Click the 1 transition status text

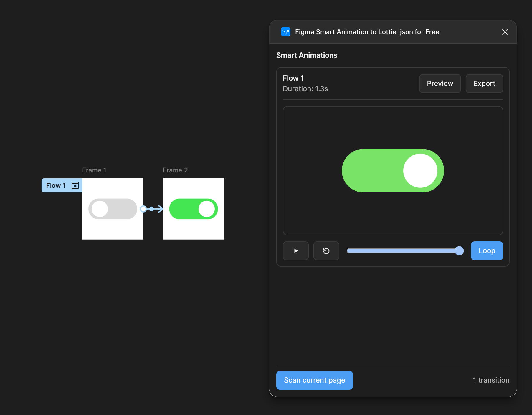click(x=491, y=380)
